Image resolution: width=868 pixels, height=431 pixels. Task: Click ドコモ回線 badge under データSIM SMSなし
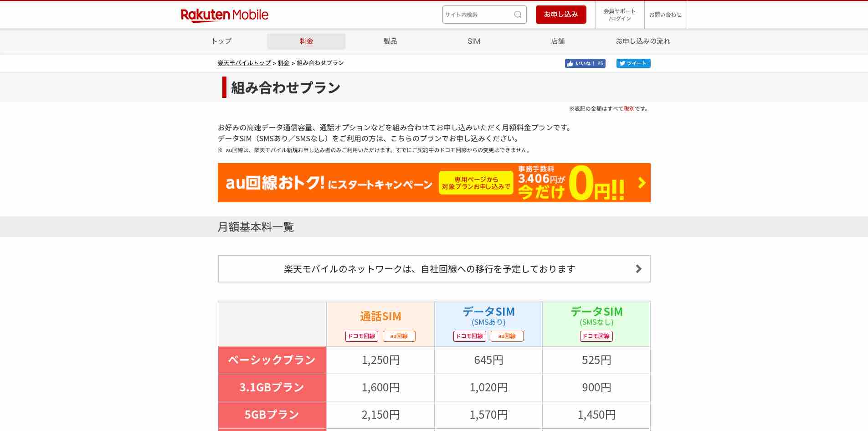coord(596,336)
